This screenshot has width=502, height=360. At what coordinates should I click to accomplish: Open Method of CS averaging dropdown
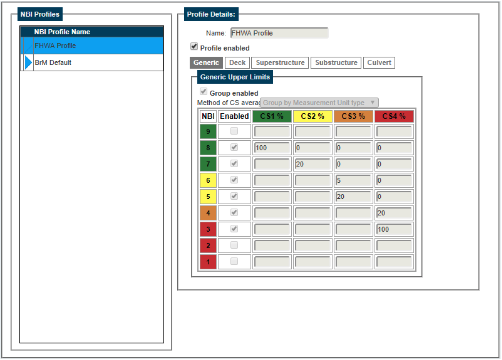(319, 102)
